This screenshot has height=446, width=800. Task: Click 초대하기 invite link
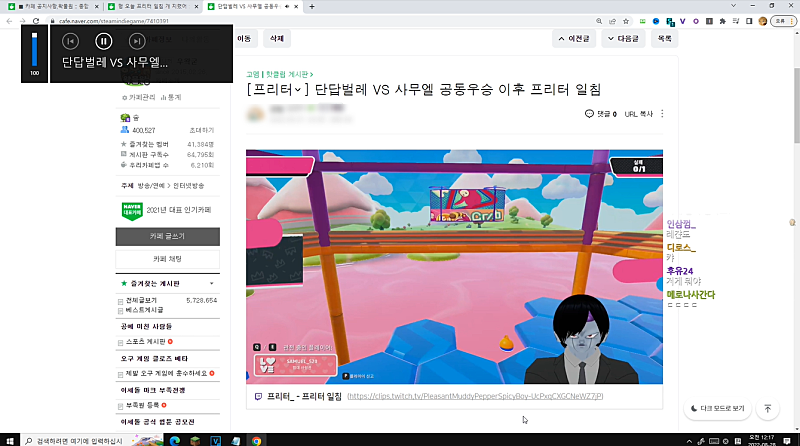click(202, 131)
